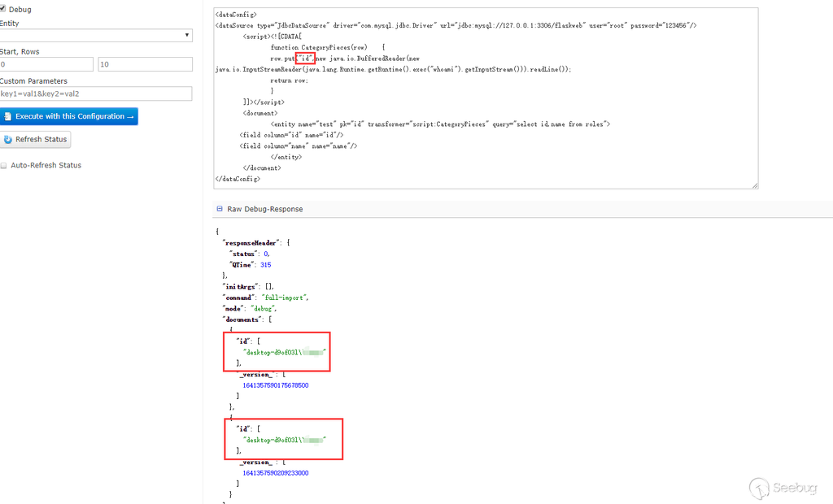Open the Entity dropdown
This screenshot has height=504, width=833.
tap(94, 36)
